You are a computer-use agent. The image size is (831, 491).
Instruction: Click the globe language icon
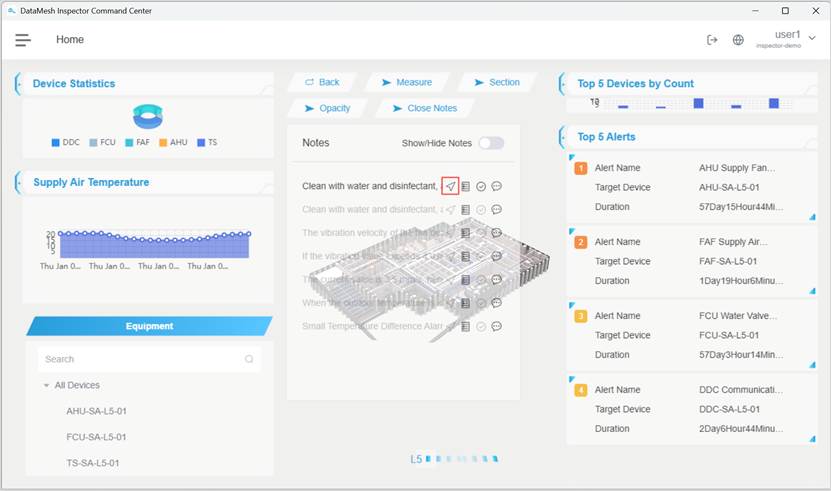pyautogui.click(x=738, y=40)
